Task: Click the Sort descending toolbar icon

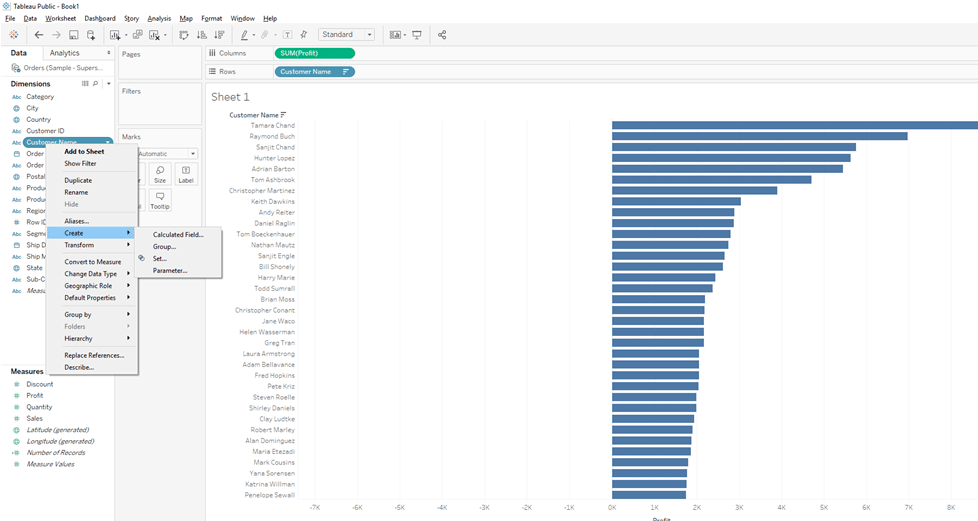Action: tap(219, 35)
